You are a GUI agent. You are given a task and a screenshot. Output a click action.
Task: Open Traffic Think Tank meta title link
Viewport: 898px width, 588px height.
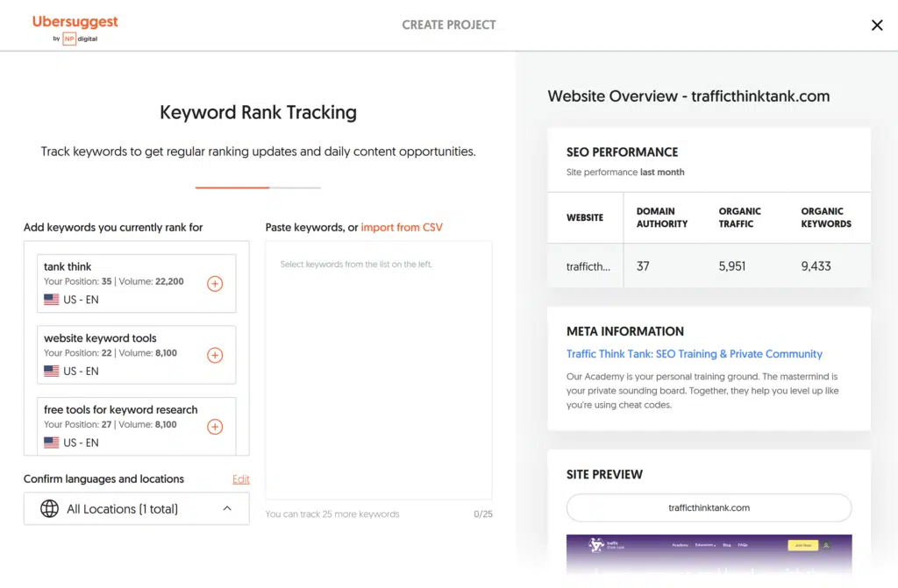pyautogui.click(x=694, y=354)
